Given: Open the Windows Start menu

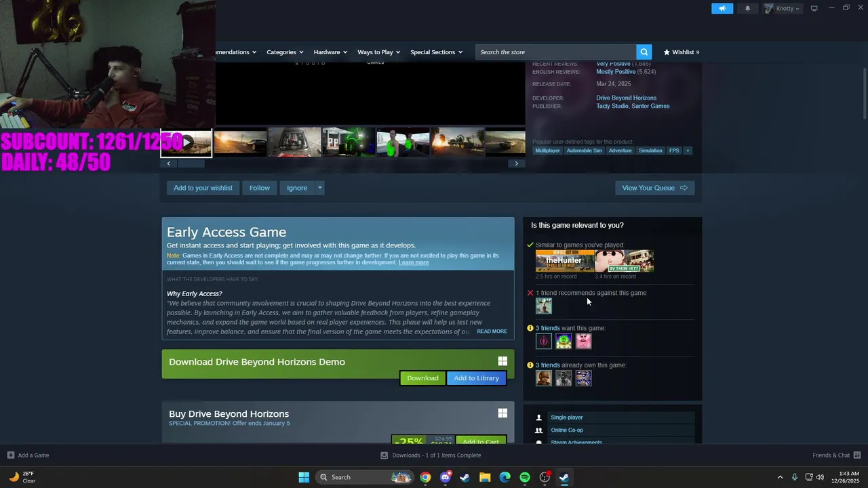Looking at the screenshot, I should click(x=304, y=477).
